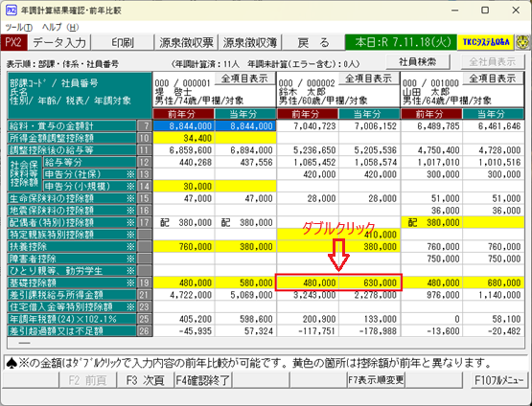Select the 申告分(小規模) row label

point(89,187)
